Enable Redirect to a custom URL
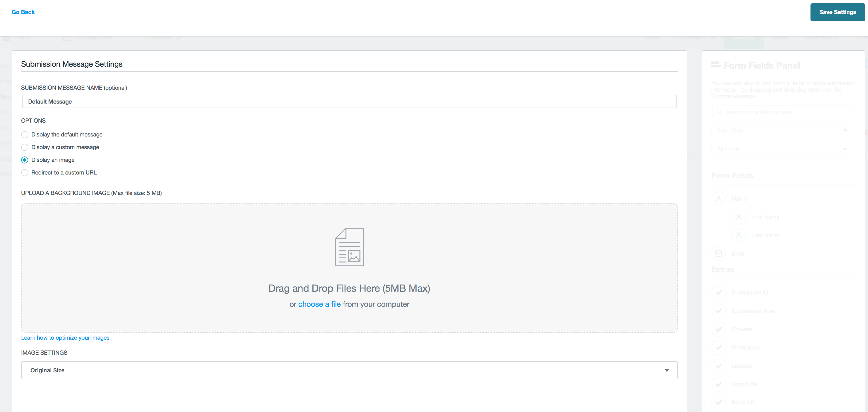 pos(25,172)
